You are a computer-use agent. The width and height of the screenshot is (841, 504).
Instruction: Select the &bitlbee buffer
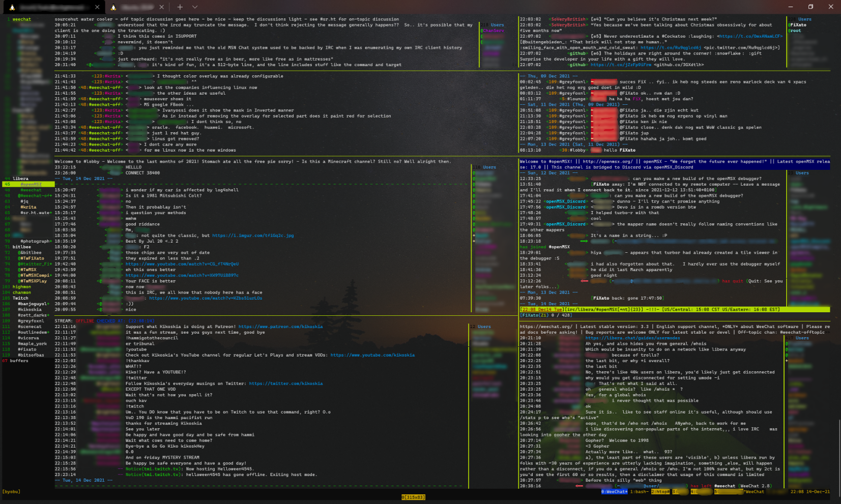[x=30, y=252]
